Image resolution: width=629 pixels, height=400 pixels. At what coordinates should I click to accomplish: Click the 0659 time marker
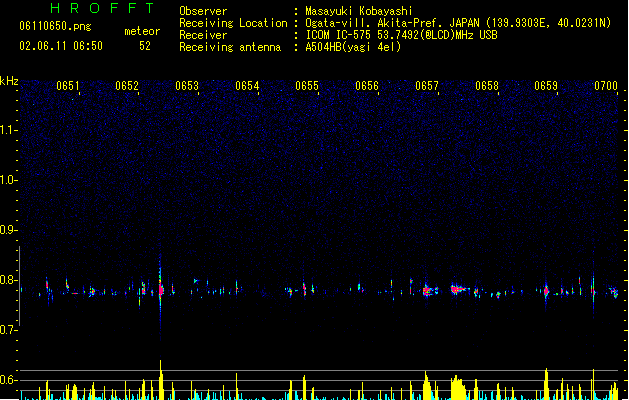coord(546,86)
